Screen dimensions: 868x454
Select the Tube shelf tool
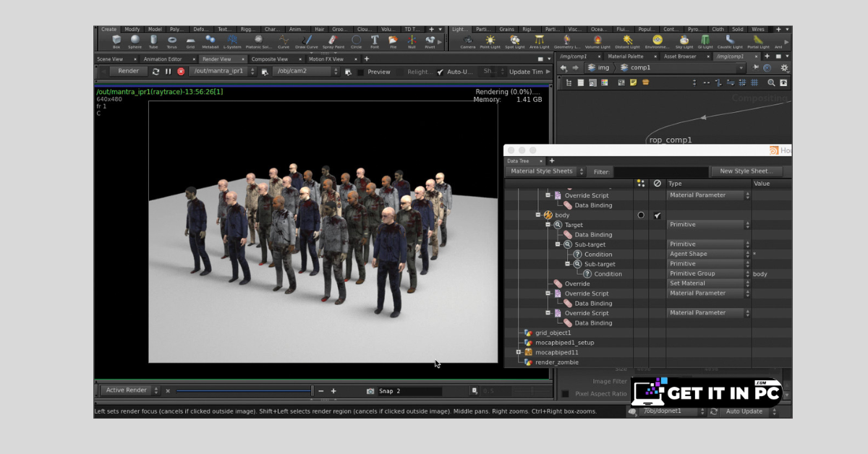[153, 41]
